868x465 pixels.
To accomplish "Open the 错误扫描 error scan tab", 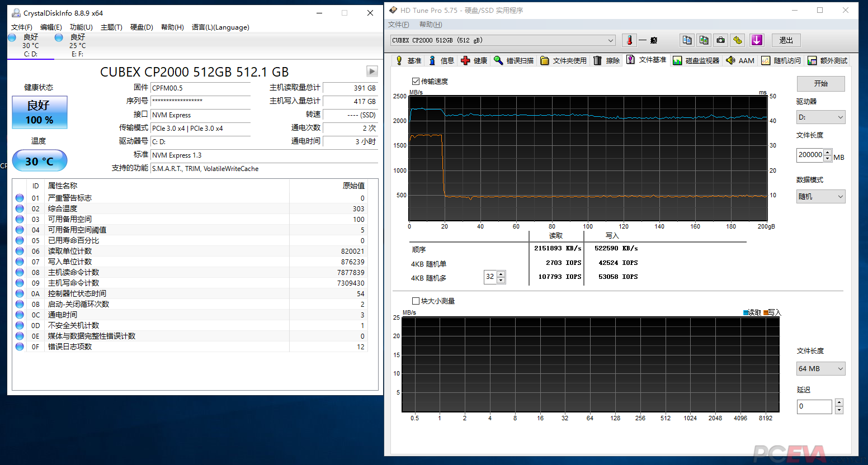I will pos(513,60).
